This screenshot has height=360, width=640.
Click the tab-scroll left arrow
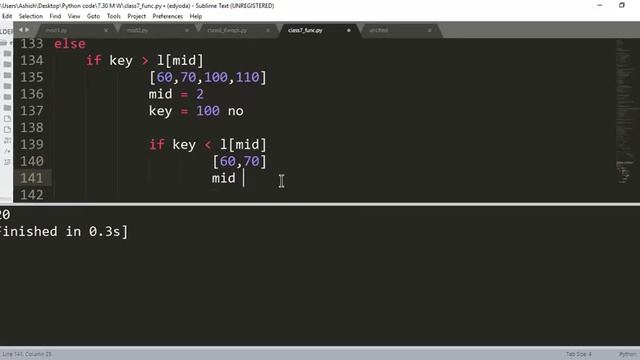[21, 30]
